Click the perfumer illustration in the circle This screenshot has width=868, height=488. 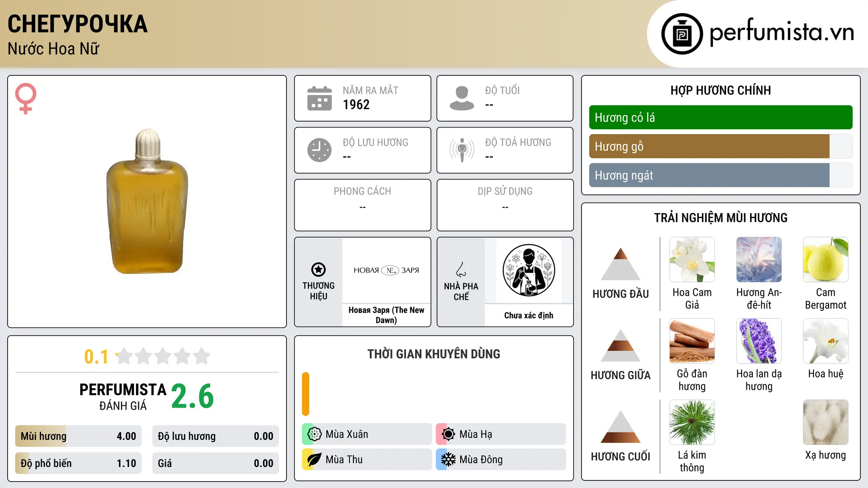[x=529, y=270]
